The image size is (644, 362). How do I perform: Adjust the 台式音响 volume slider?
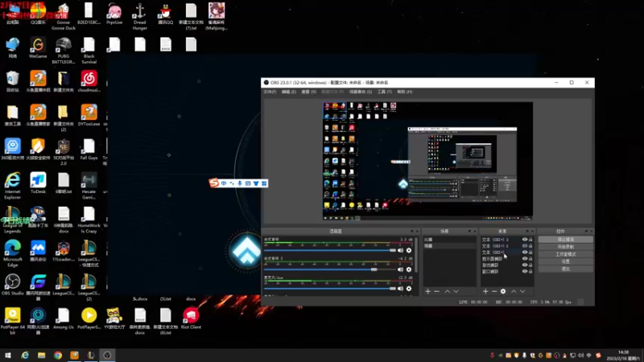click(x=330, y=250)
